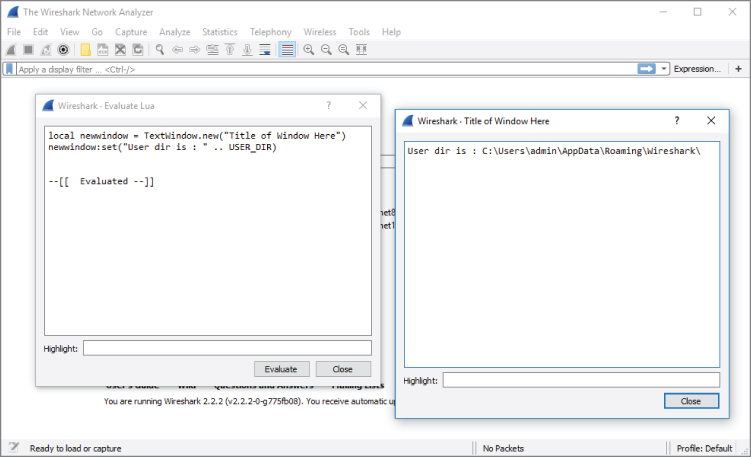Close the Evaluate Lua dialog with X
751x457 pixels.
tap(363, 105)
